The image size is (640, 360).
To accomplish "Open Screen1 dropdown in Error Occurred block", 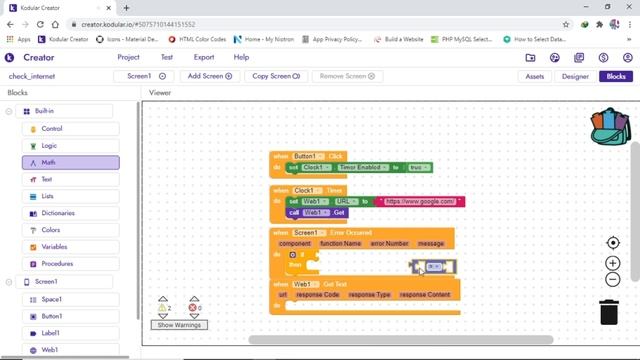I will (309, 233).
